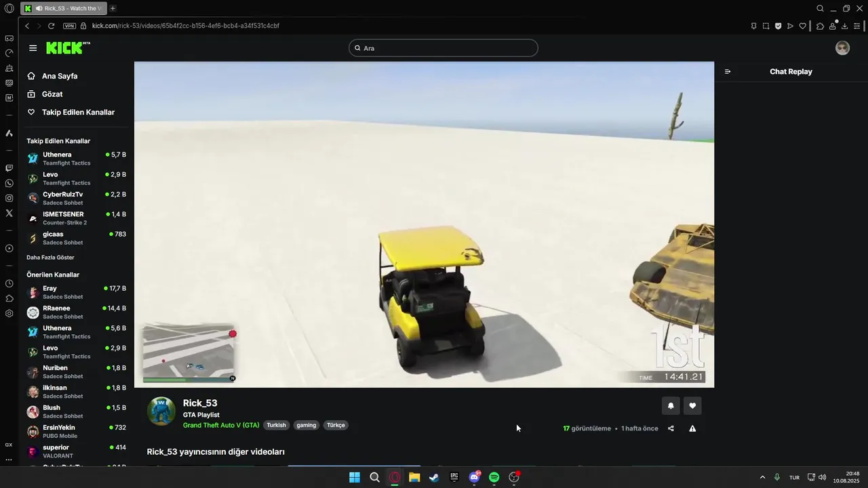This screenshot has height=488, width=868.
Task: Search open tabs with magnifier icon
Action: (820, 8)
